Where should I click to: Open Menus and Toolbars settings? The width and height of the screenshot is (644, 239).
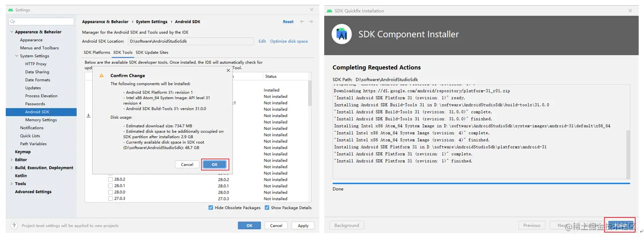coord(39,48)
